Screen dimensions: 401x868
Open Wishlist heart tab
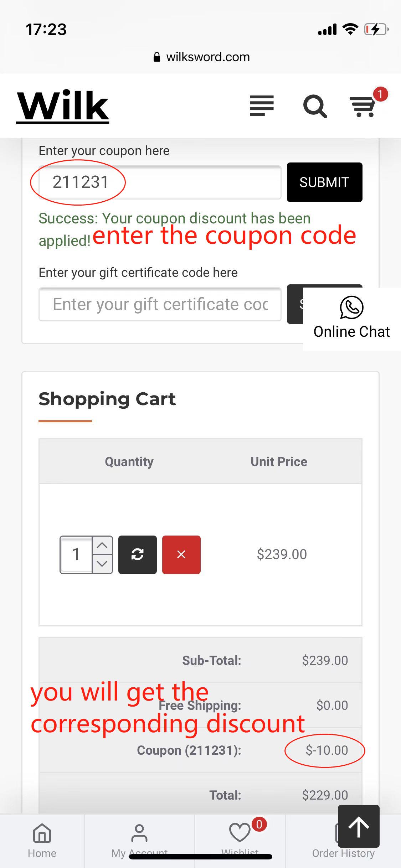[x=240, y=841]
